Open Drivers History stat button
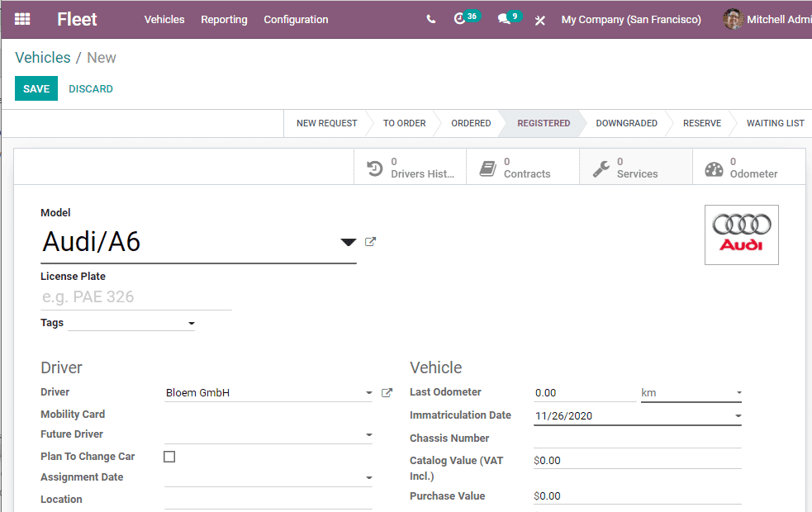 [411, 167]
